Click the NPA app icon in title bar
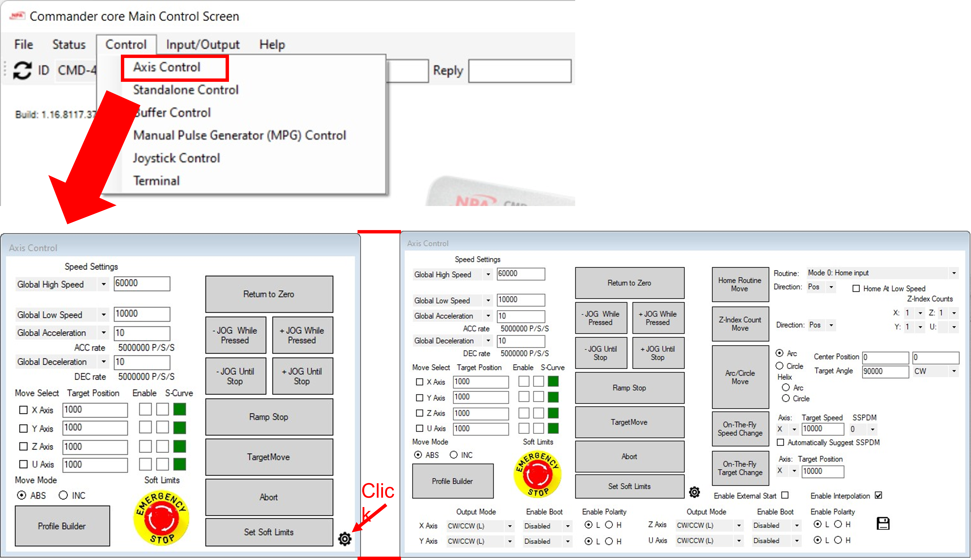 pos(17,16)
